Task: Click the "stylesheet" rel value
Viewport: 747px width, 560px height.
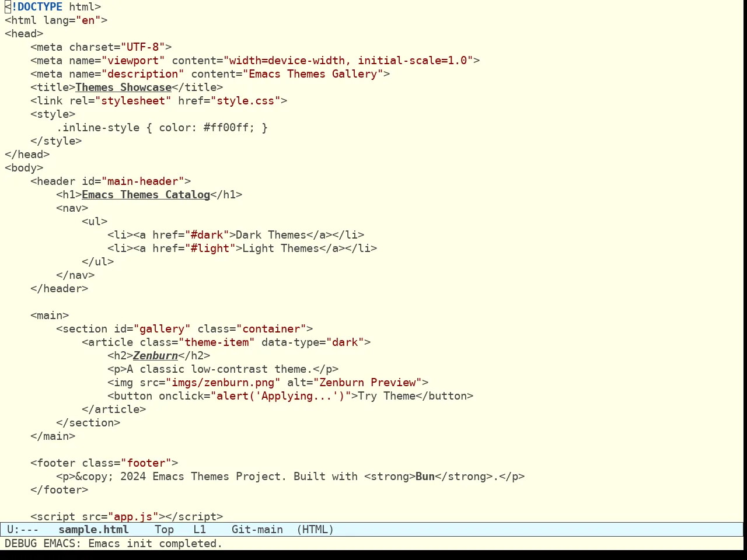Action: 133,101
